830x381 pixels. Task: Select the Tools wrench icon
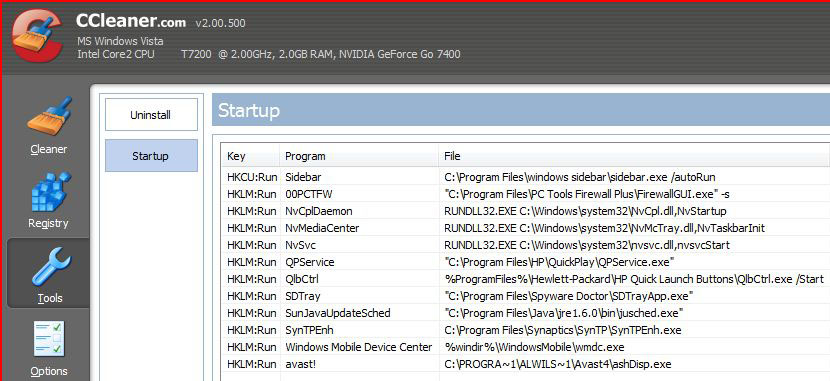(49, 267)
